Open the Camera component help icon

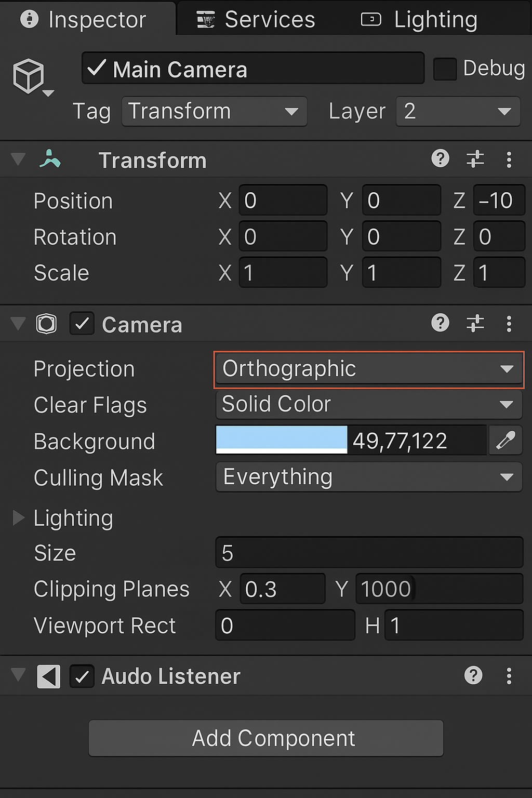click(x=440, y=323)
